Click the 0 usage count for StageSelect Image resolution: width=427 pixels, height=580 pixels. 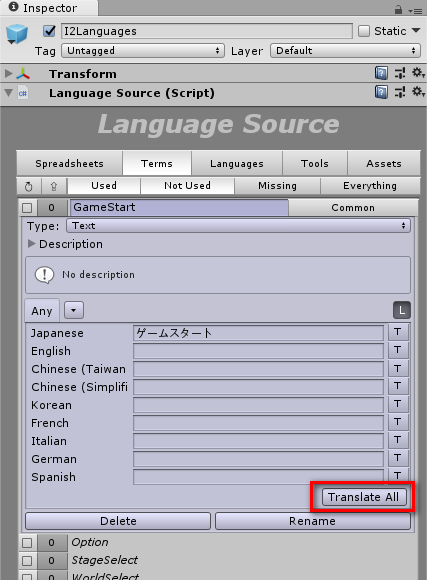tap(52, 560)
